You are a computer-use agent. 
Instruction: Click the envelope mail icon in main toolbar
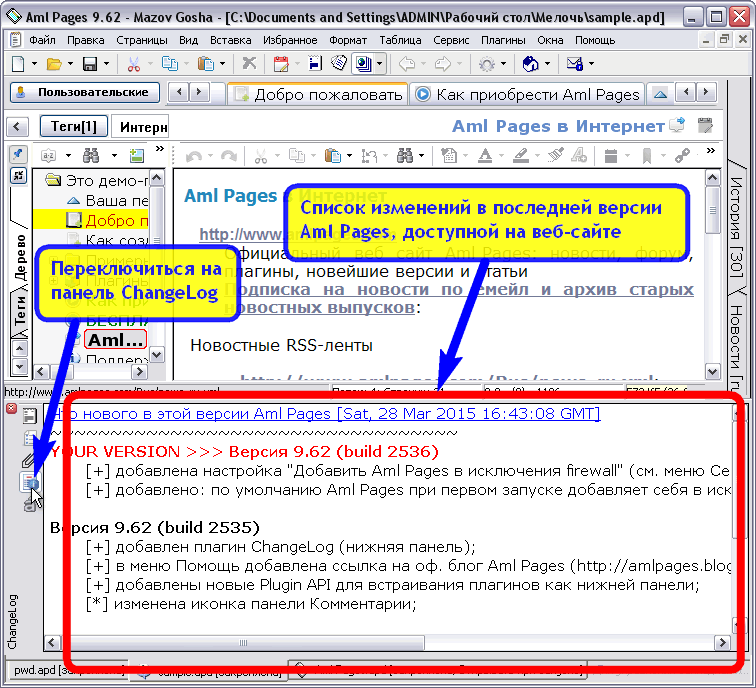[575, 63]
